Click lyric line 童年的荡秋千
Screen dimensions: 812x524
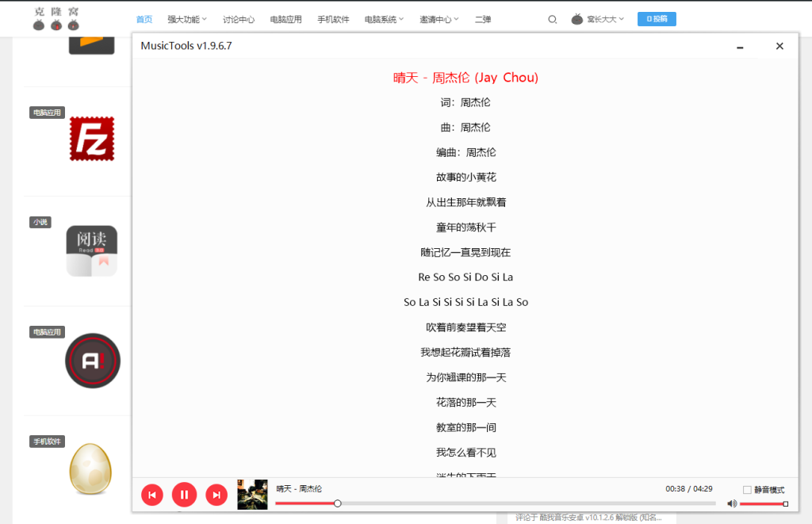point(465,228)
